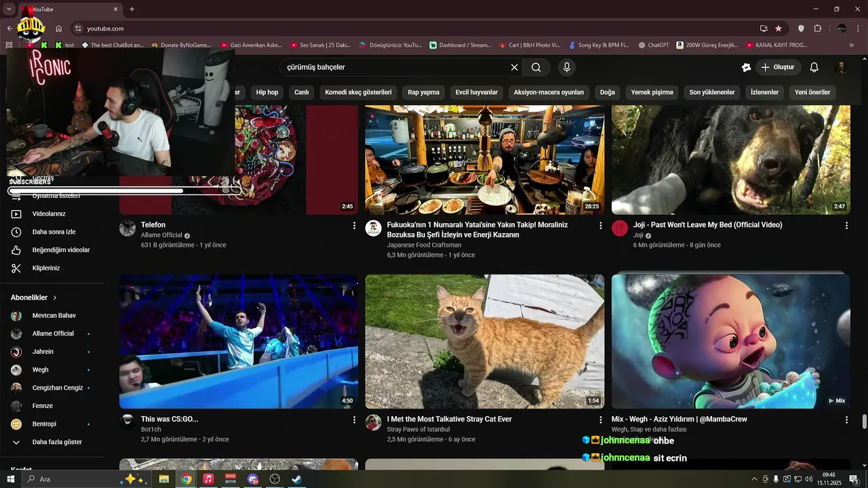The width and height of the screenshot is (868, 488).
Task: Clear the search box with the X icon
Action: 514,67
